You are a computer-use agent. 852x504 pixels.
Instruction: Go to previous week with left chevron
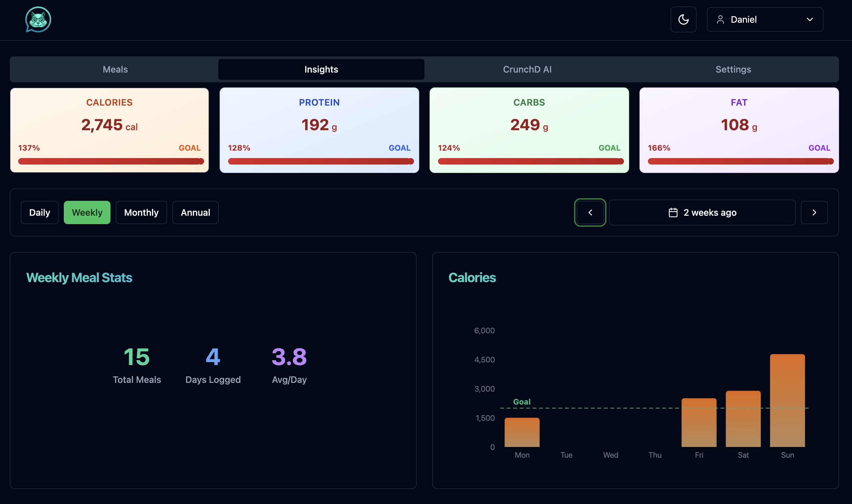(x=590, y=212)
